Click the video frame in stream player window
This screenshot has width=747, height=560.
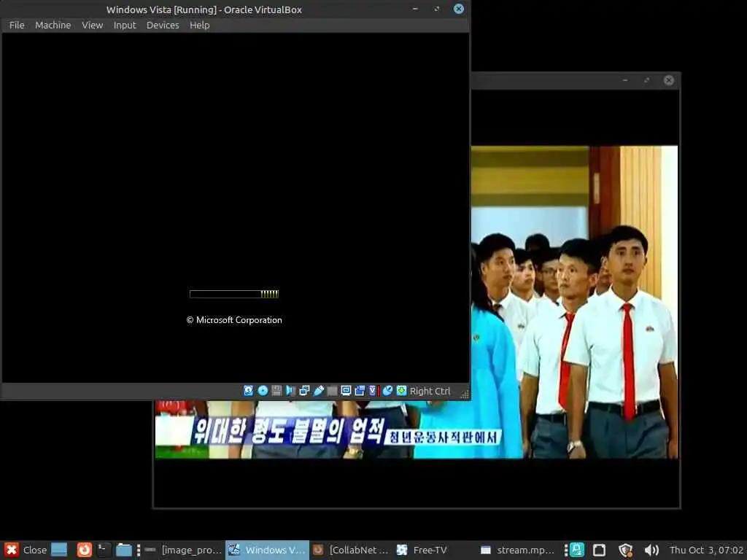click(574, 301)
